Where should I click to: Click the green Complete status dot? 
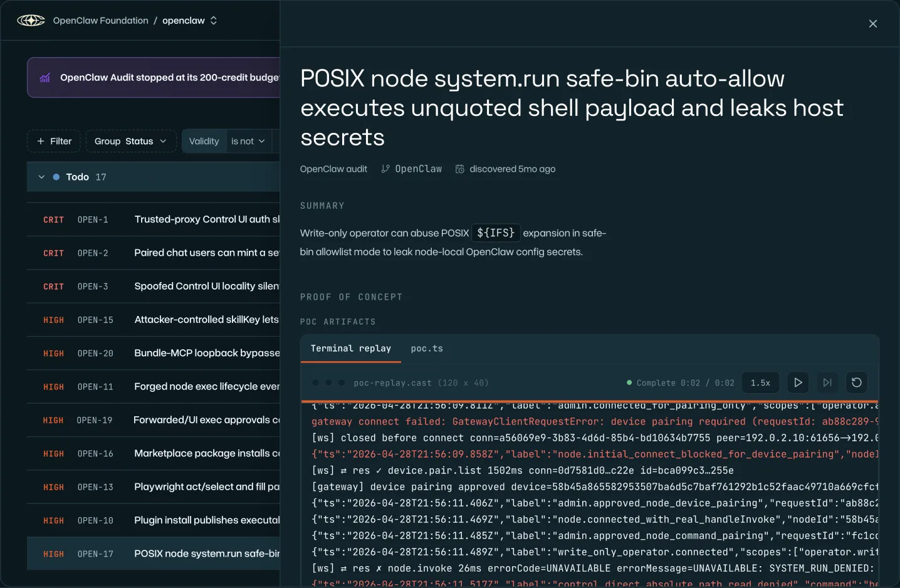point(629,382)
